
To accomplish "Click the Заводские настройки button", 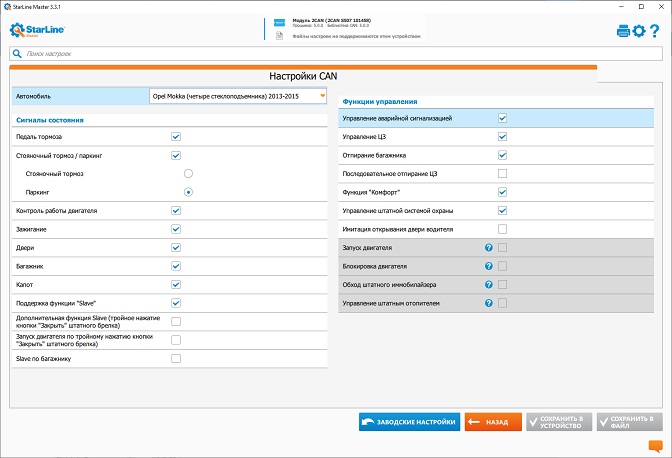I will click(x=409, y=422).
